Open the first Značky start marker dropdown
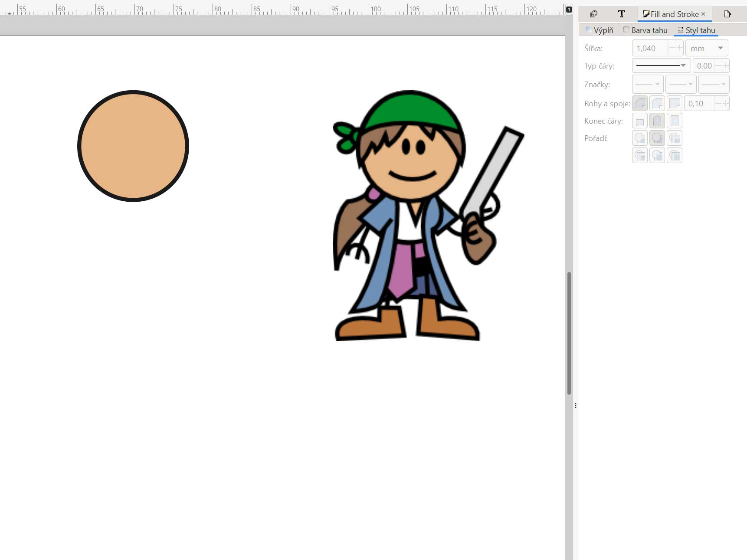This screenshot has width=747, height=560. [648, 84]
